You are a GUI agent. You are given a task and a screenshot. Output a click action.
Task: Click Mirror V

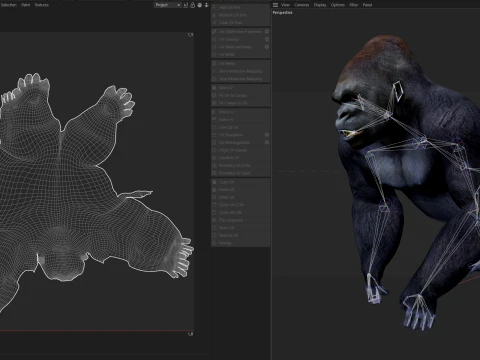point(240,120)
